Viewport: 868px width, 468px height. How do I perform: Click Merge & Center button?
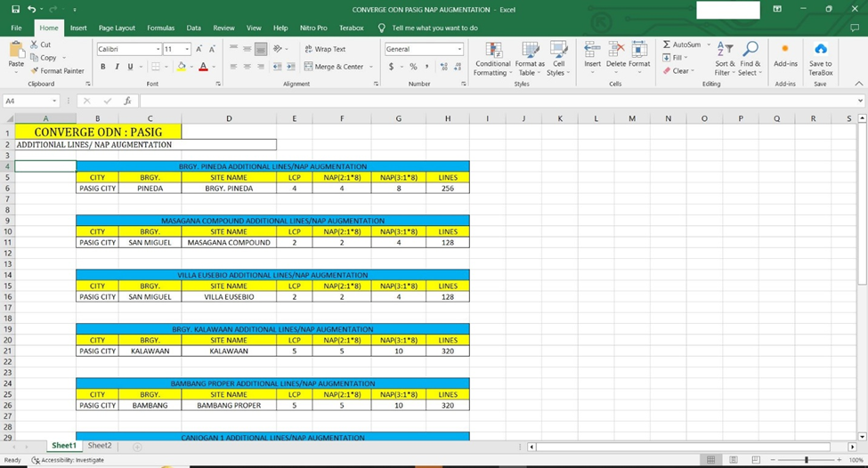[x=334, y=67]
